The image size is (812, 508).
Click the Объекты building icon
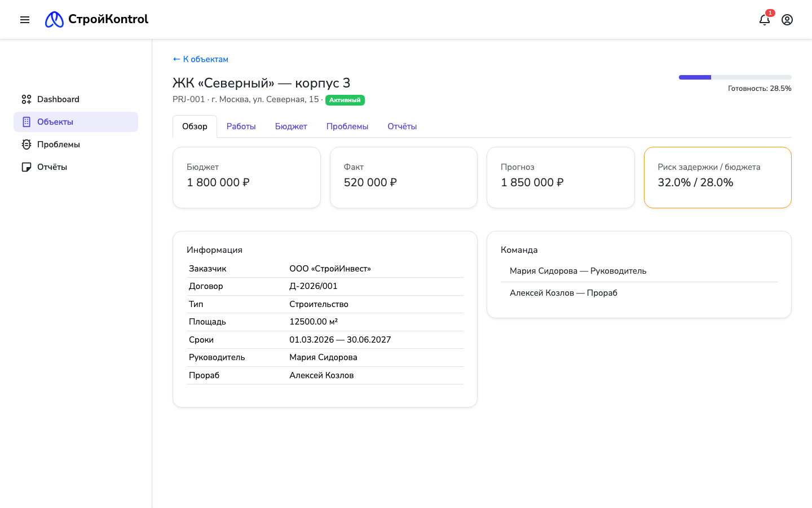tap(27, 122)
